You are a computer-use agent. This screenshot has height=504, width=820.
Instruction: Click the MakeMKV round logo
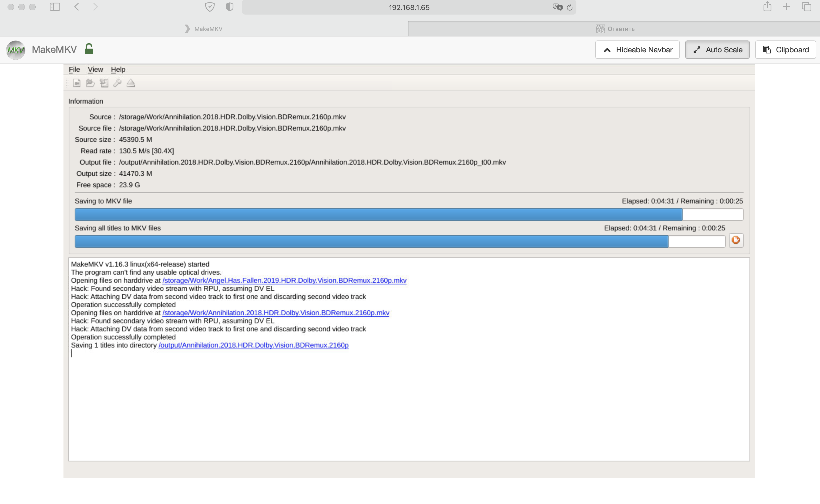[15, 50]
